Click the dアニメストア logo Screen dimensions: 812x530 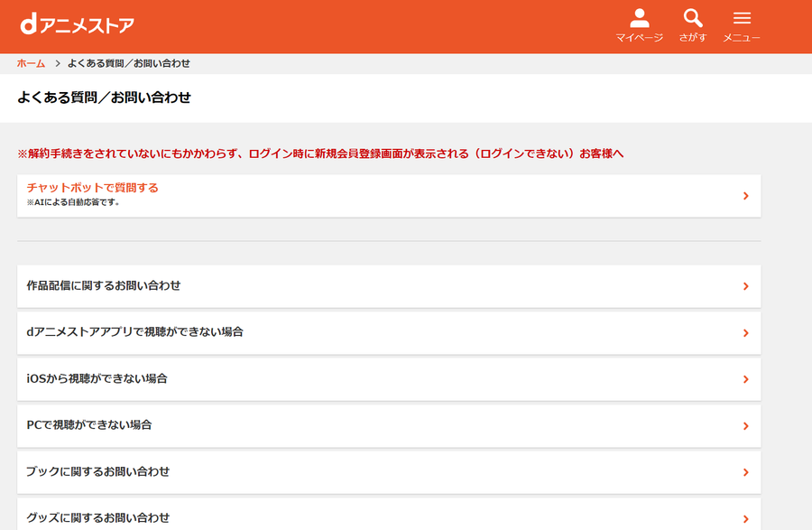point(78,24)
